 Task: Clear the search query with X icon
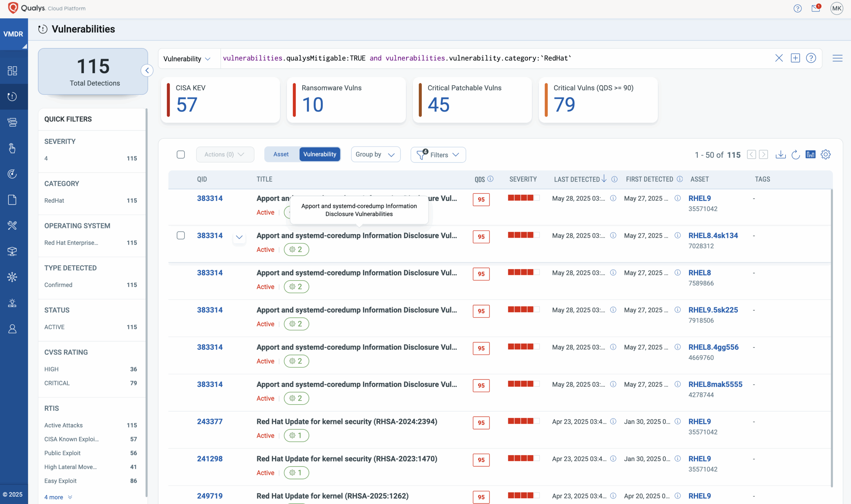[x=779, y=58]
